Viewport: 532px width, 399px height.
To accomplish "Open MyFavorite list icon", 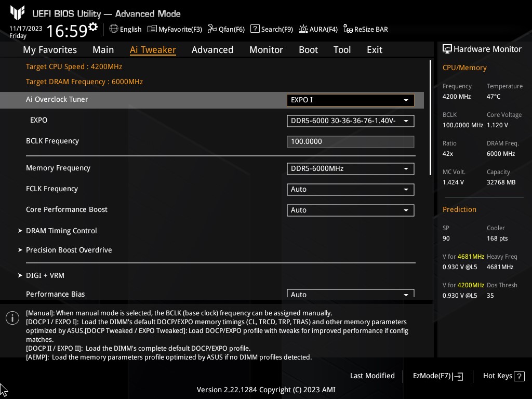I will click(152, 29).
